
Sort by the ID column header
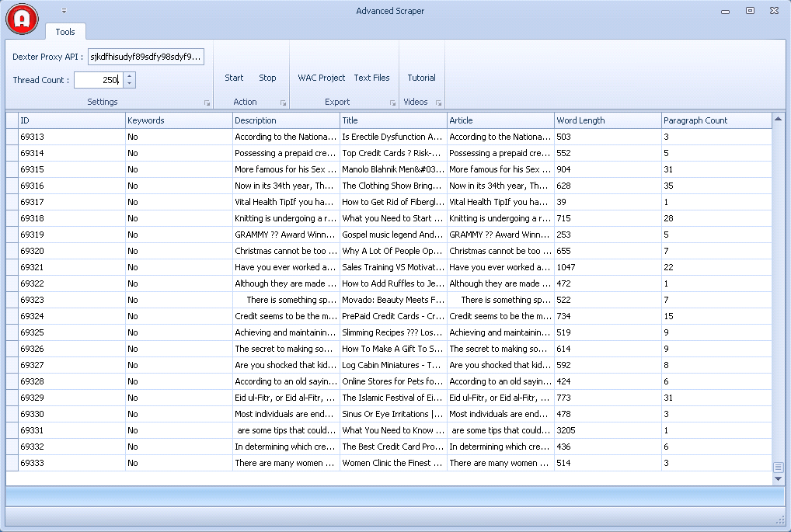tap(71, 120)
